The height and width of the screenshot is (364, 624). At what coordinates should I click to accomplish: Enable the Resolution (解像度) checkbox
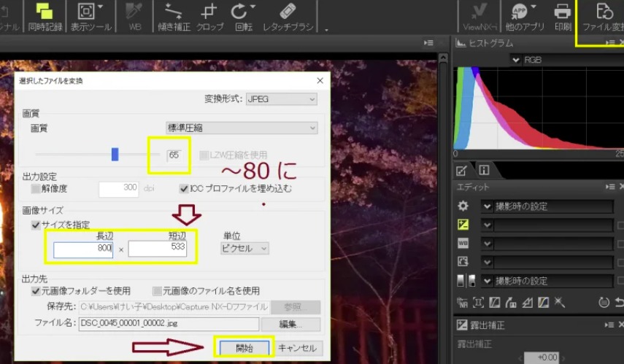point(36,188)
